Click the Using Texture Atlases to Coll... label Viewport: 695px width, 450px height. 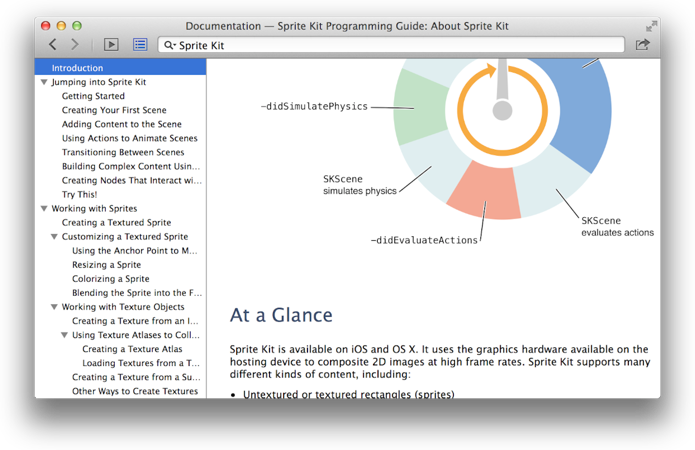[136, 335]
